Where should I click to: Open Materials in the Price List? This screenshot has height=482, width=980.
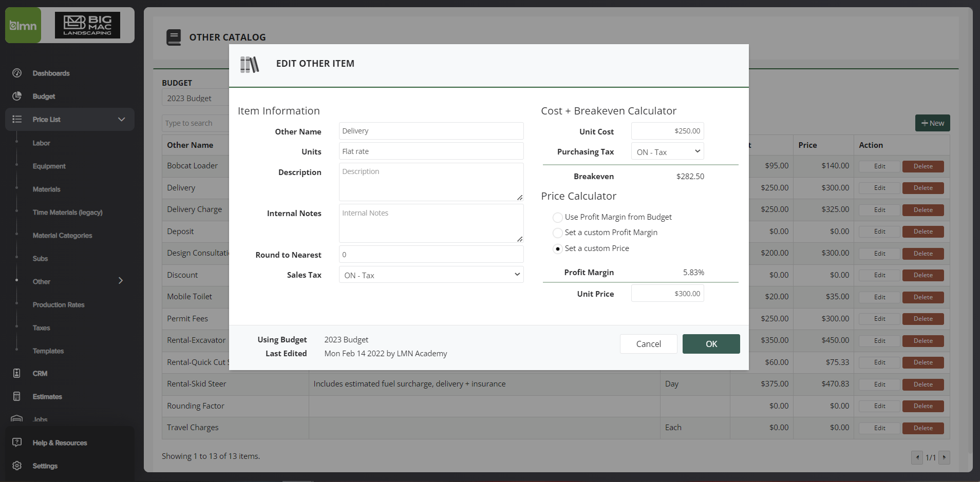tap(46, 189)
